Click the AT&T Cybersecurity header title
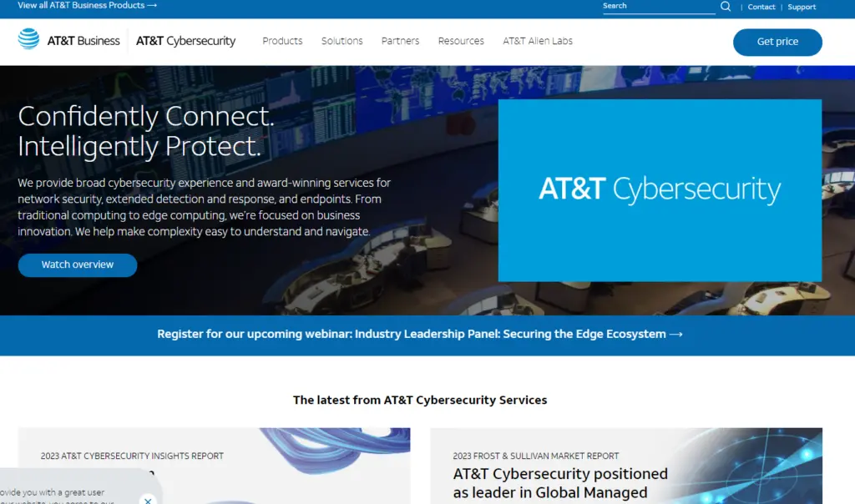This screenshot has width=855, height=504. pos(185,41)
